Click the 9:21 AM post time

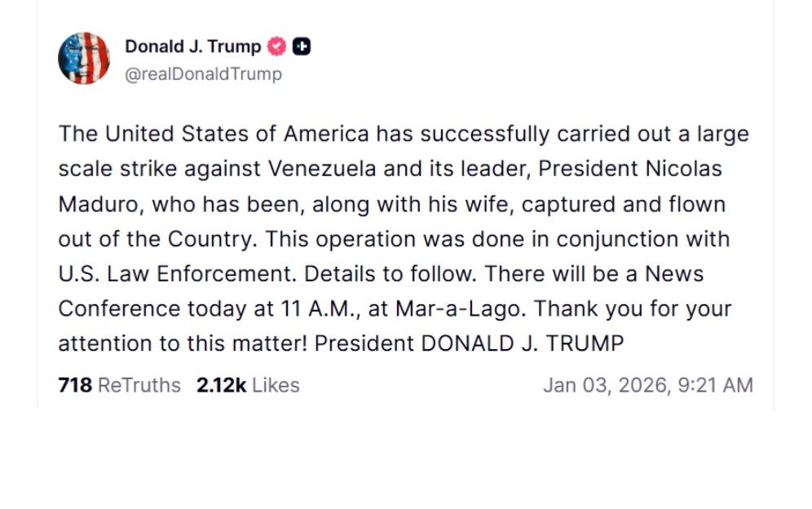[x=716, y=385]
